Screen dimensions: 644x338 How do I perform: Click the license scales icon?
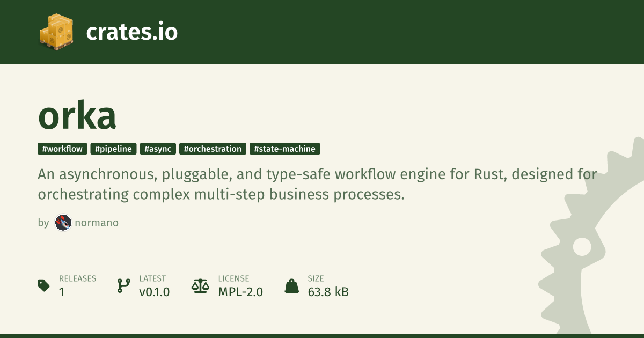pyautogui.click(x=200, y=285)
